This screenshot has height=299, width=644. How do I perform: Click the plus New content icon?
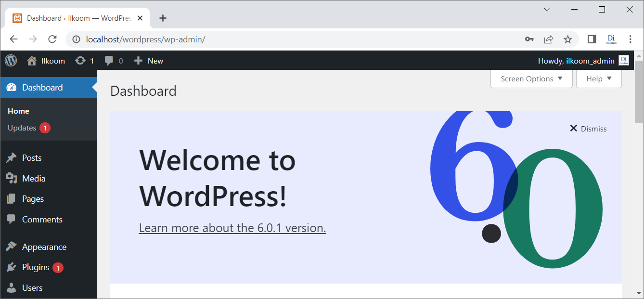(x=139, y=61)
